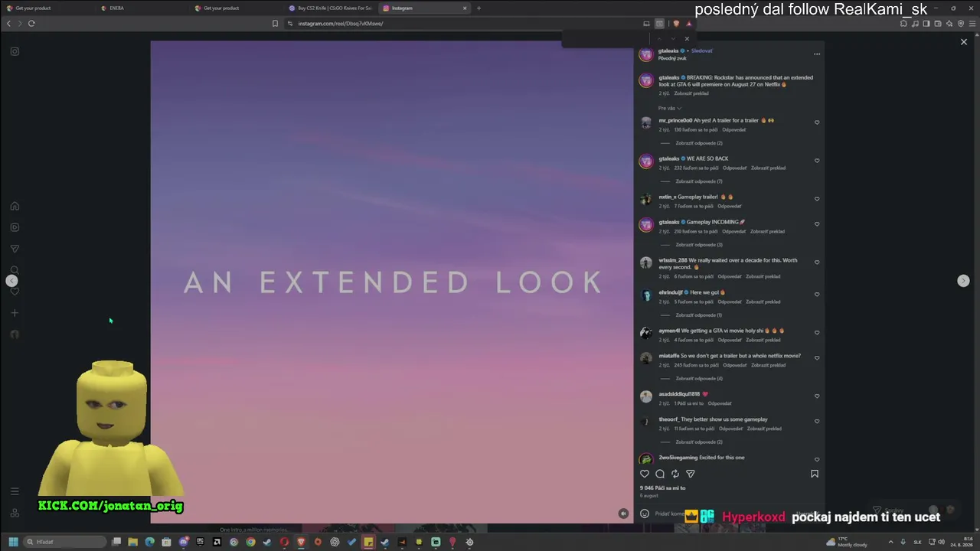Close the reel viewer overlay
Image resolution: width=980 pixels, height=551 pixels.
964,42
